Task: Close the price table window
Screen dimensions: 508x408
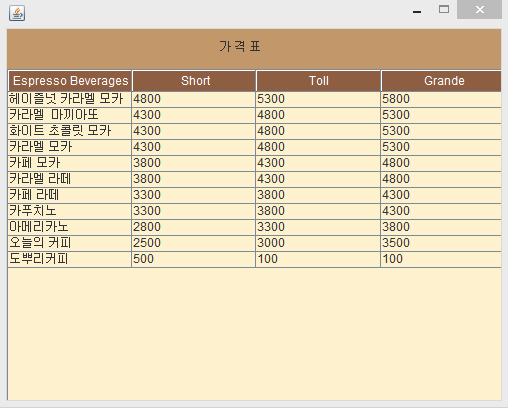Action: coord(479,10)
